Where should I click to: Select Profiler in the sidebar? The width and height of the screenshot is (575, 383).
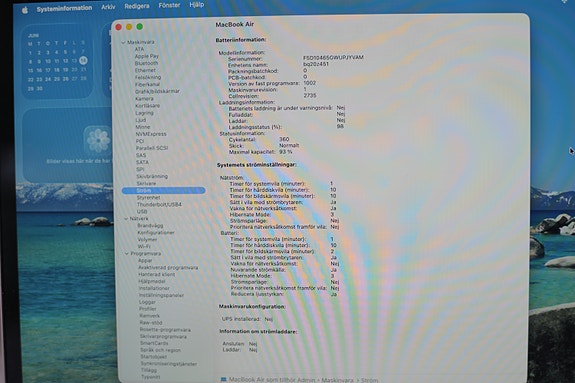pyautogui.click(x=148, y=309)
